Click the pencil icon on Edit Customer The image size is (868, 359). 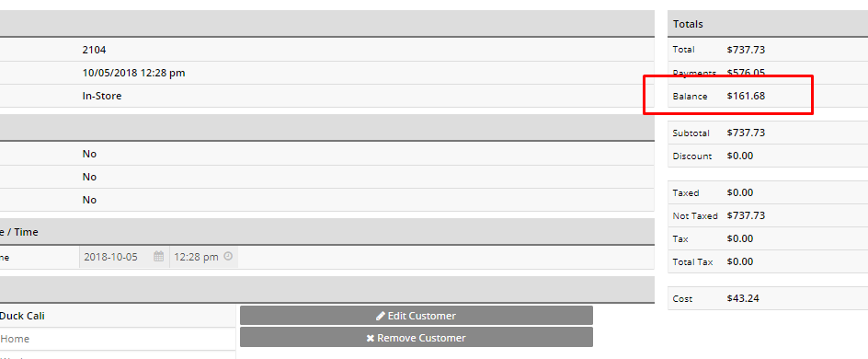coord(381,316)
